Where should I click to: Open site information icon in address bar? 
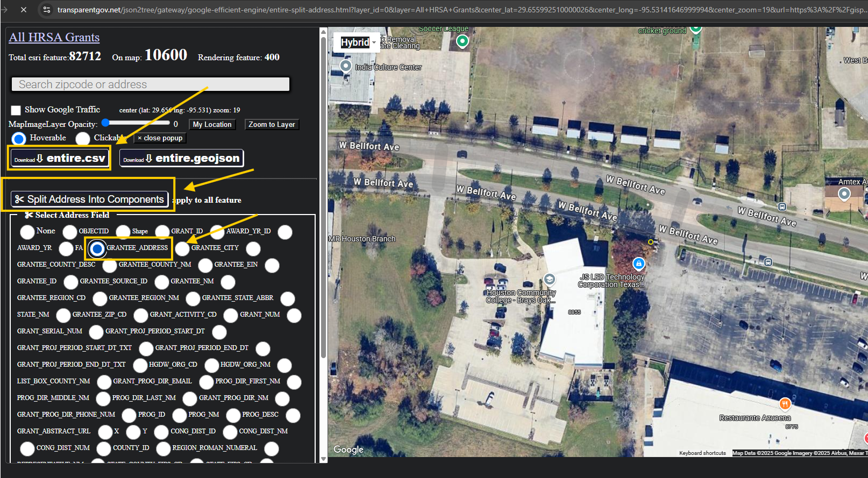47,10
